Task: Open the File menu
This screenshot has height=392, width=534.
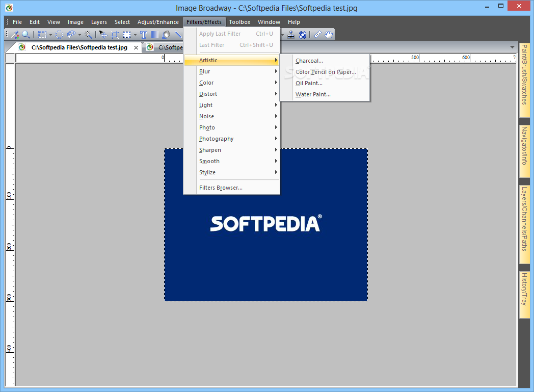Action: (17, 22)
